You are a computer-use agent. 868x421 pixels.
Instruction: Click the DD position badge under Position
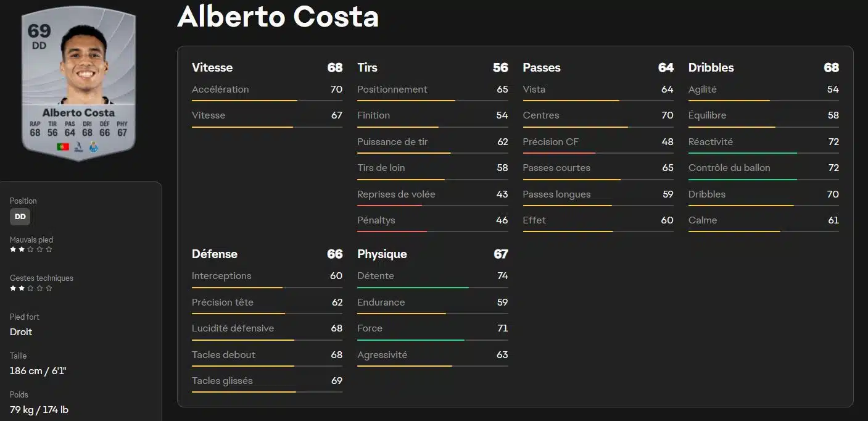click(x=20, y=216)
